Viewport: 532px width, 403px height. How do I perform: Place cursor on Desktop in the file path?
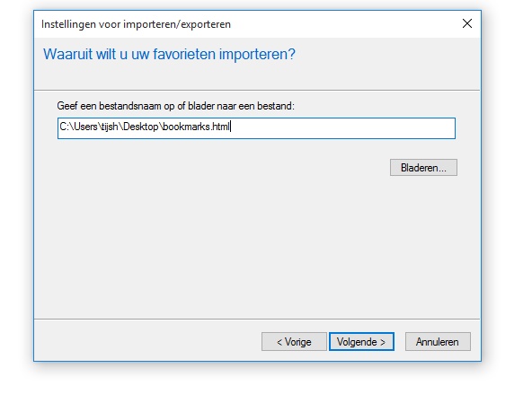click(140, 127)
